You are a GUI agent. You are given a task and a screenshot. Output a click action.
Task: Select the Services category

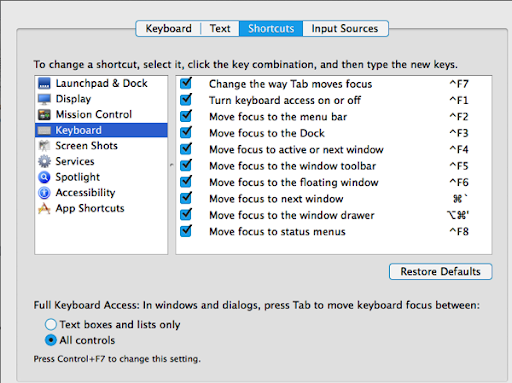(x=101, y=161)
